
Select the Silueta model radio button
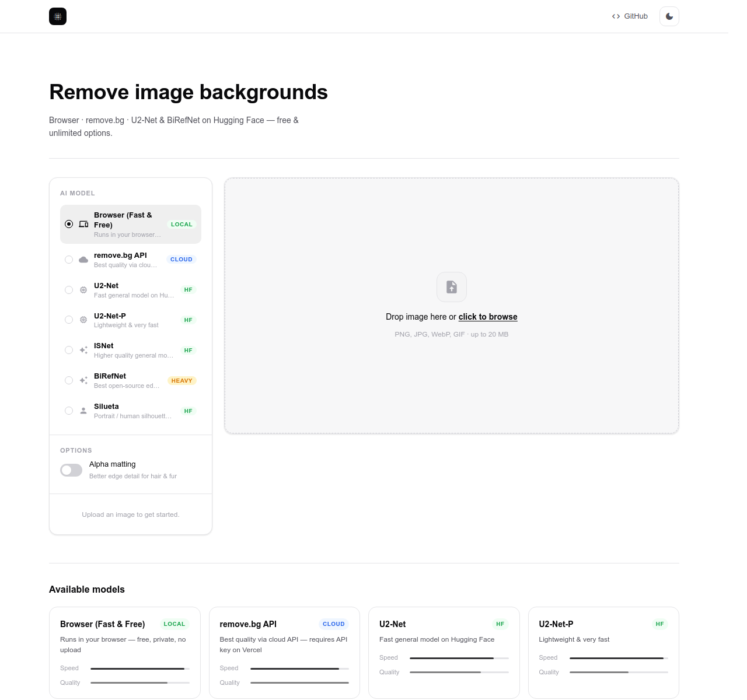click(69, 411)
